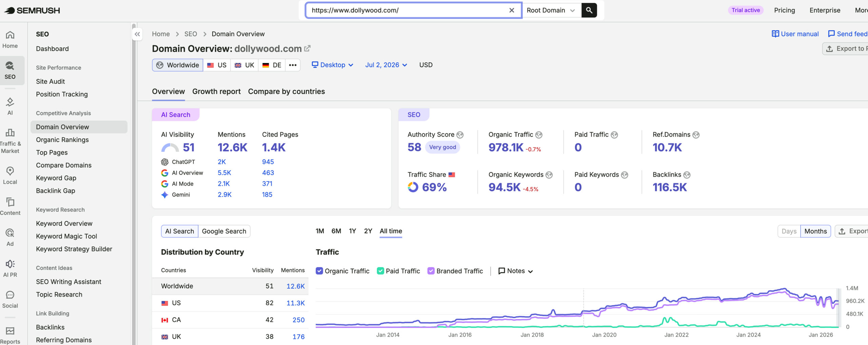Image resolution: width=868 pixels, height=345 pixels.
Task: Switch the chart to Months
Action: (815, 231)
